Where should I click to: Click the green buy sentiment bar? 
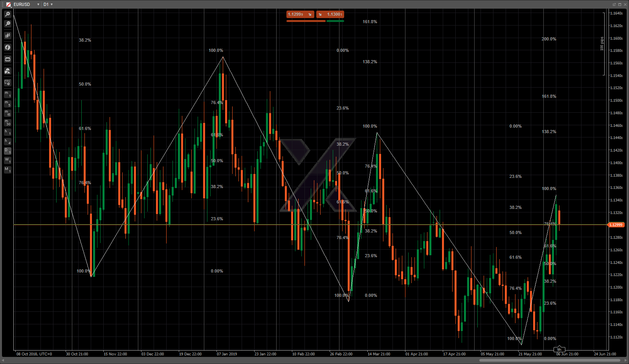[336, 21]
